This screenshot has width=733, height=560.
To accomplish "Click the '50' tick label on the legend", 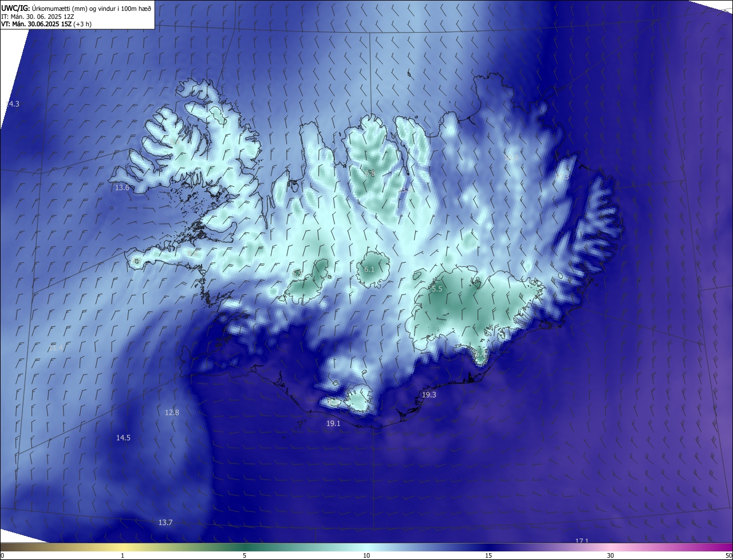I will click(x=728, y=555).
